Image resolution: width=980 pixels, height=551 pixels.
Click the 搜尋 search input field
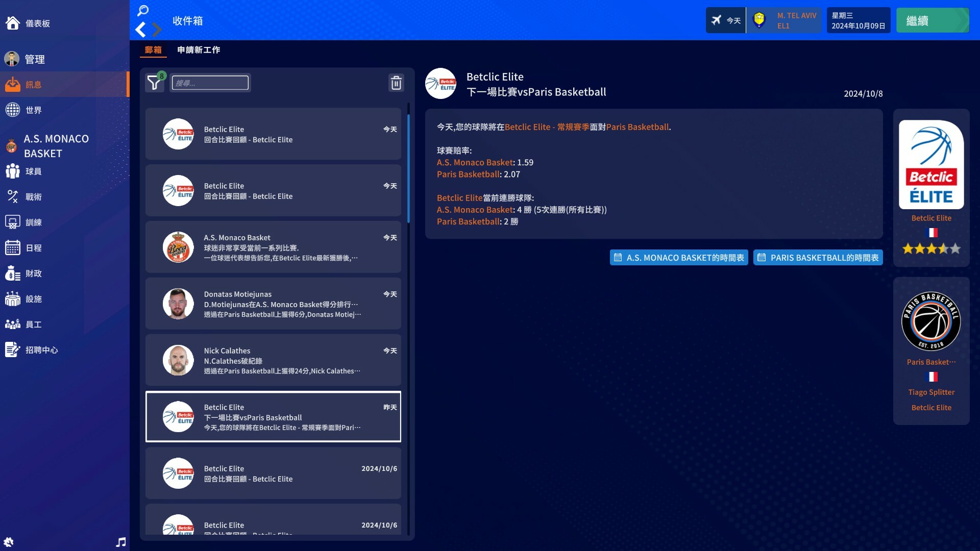210,83
